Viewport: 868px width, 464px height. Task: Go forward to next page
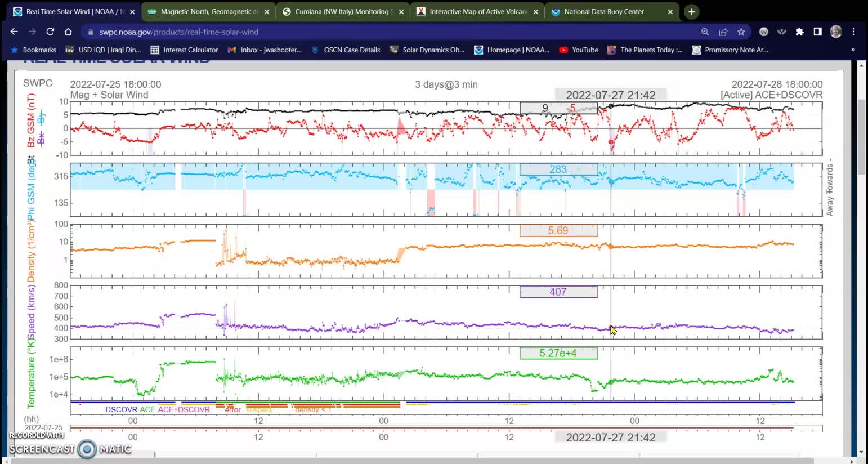click(32, 32)
